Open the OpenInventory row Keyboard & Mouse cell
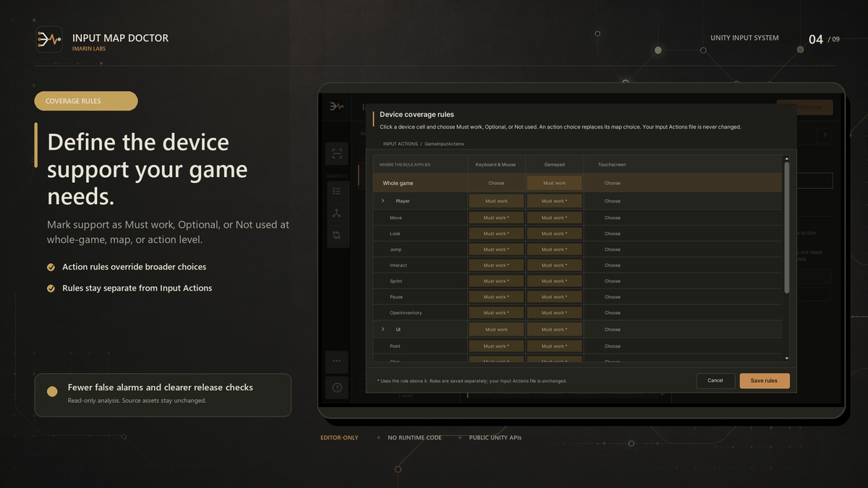This screenshot has height=488, width=868. click(496, 313)
